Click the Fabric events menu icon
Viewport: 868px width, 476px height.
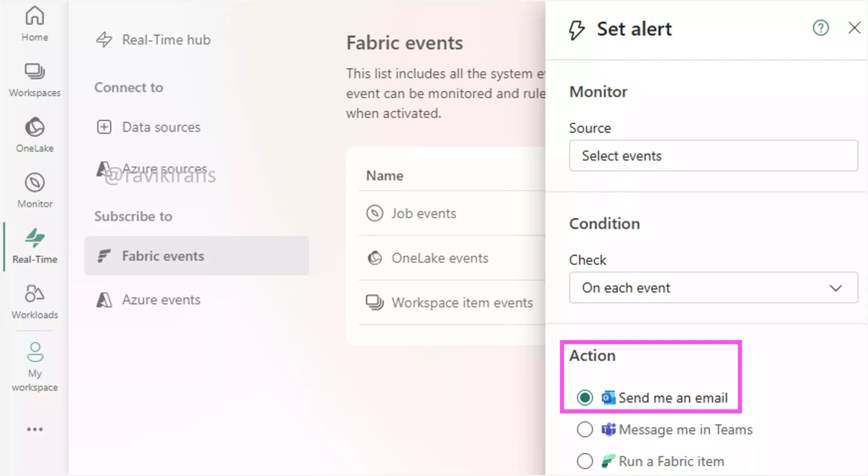click(104, 256)
